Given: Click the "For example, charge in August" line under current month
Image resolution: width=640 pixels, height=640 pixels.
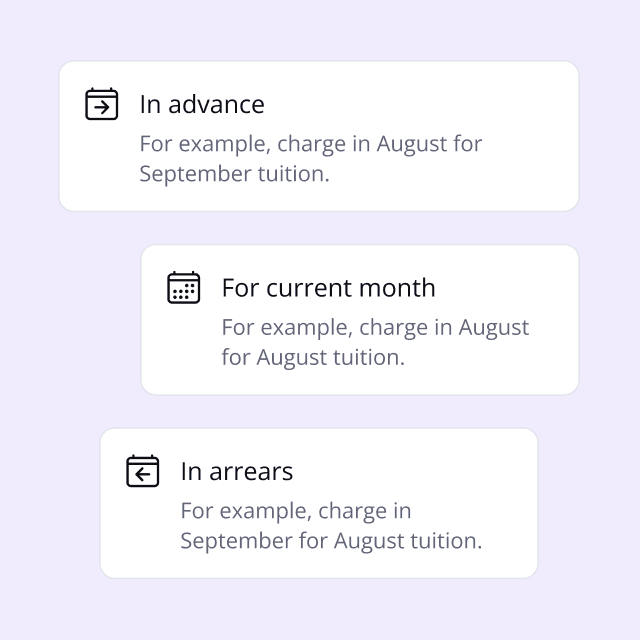Looking at the screenshot, I should 375,328.
